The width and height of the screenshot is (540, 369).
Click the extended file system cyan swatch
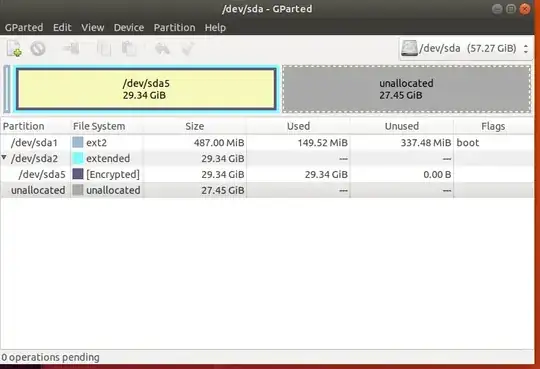78,158
